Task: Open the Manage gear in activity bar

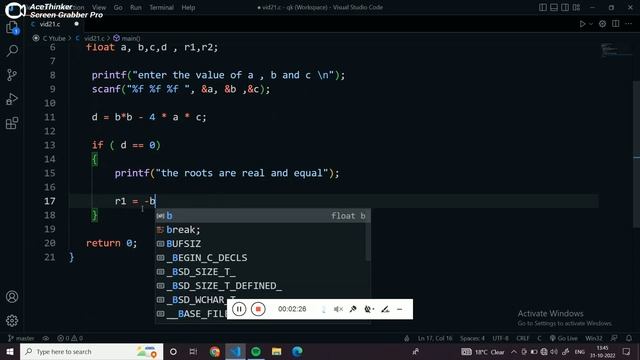Action: click(x=12, y=320)
